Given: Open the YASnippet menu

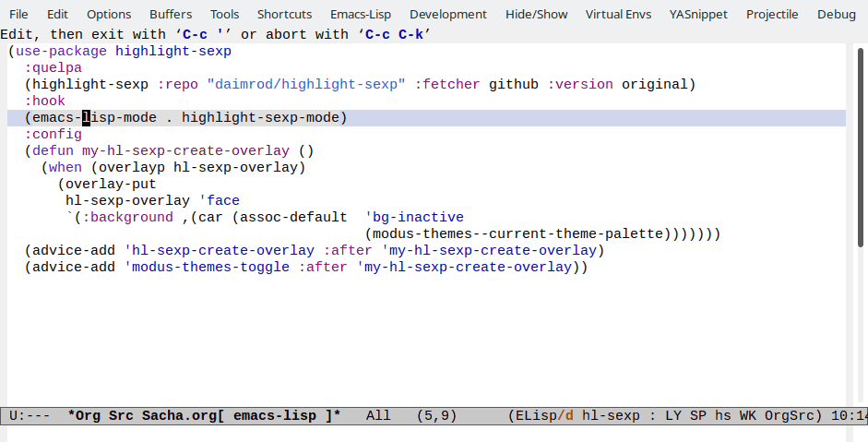Looking at the screenshot, I should 697,14.
